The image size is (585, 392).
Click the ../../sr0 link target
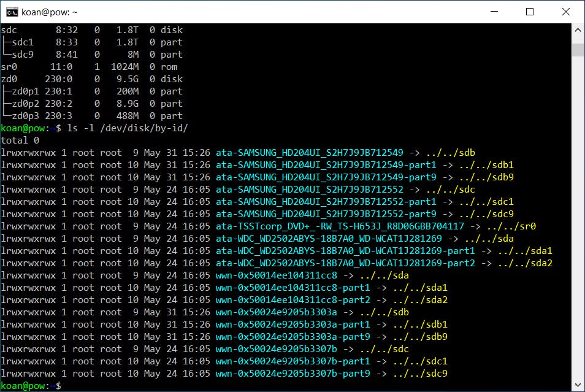coord(511,226)
